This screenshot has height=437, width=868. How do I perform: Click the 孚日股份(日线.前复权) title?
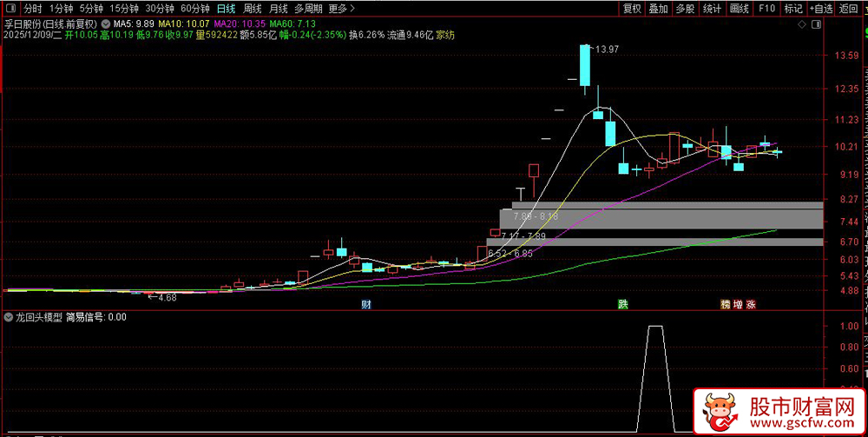[51, 24]
